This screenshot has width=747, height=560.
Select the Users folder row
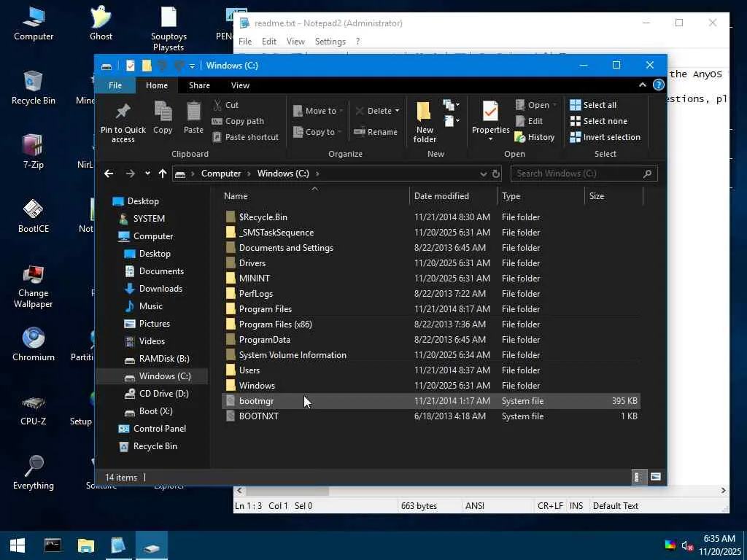click(431, 370)
